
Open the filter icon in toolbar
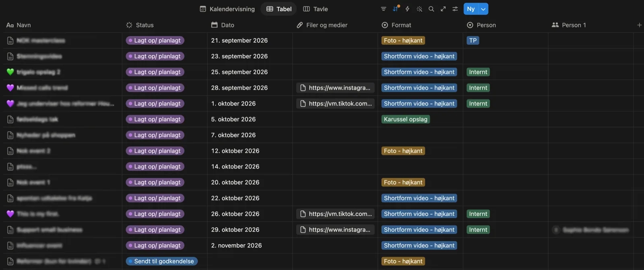pos(383,9)
